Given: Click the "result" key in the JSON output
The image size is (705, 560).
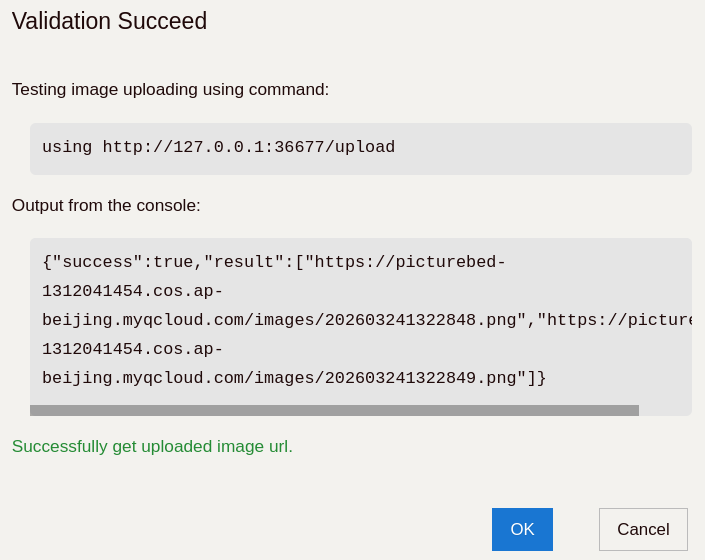Looking at the screenshot, I should [243, 262].
